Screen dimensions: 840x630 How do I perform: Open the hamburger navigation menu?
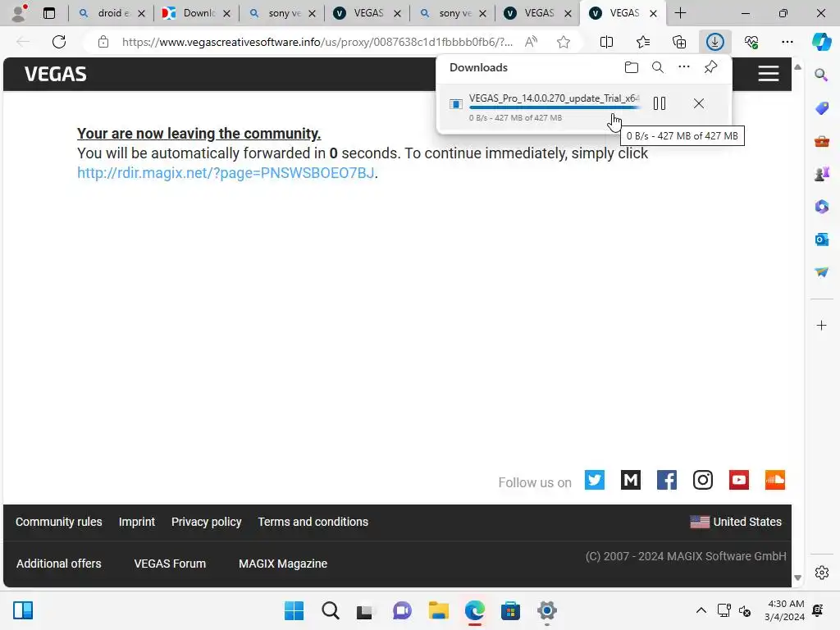coord(768,73)
